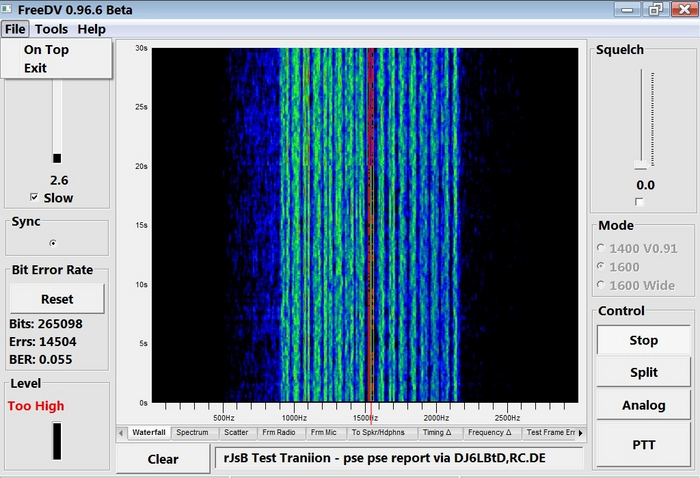Switch to the Scatter tab

(236, 432)
